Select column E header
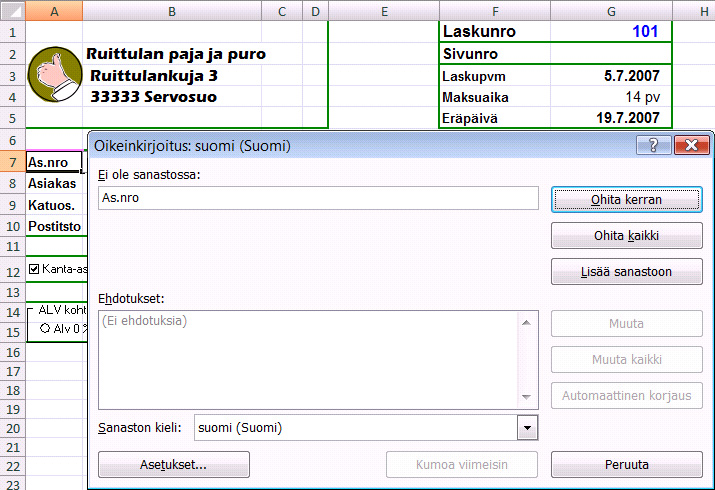This screenshot has width=715, height=490. pos(384,11)
